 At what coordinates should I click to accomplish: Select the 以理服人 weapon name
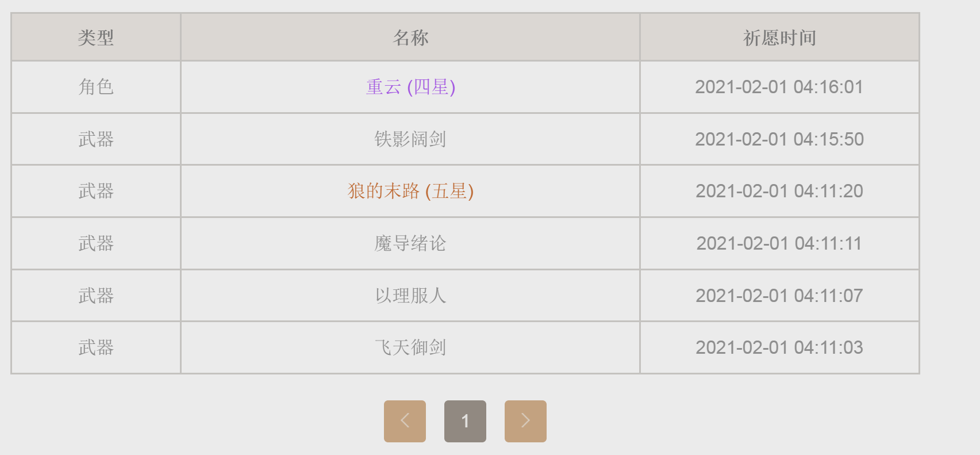pos(410,296)
